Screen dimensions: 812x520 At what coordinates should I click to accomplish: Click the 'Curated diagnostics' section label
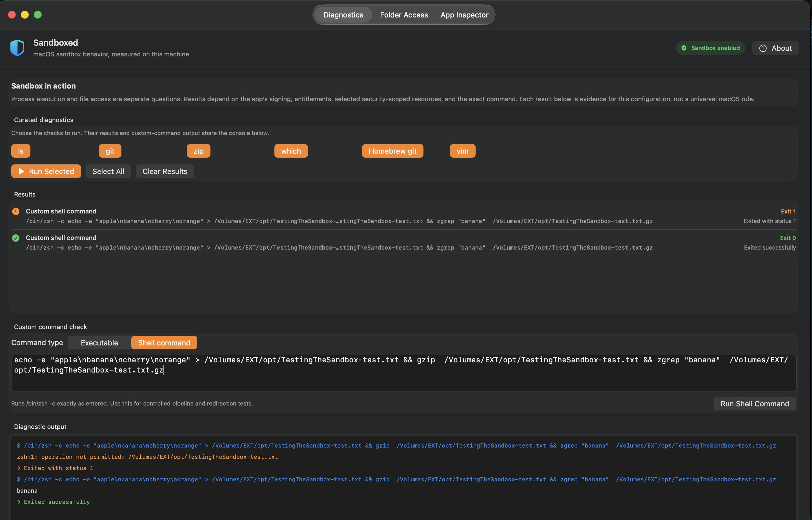[43, 120]
